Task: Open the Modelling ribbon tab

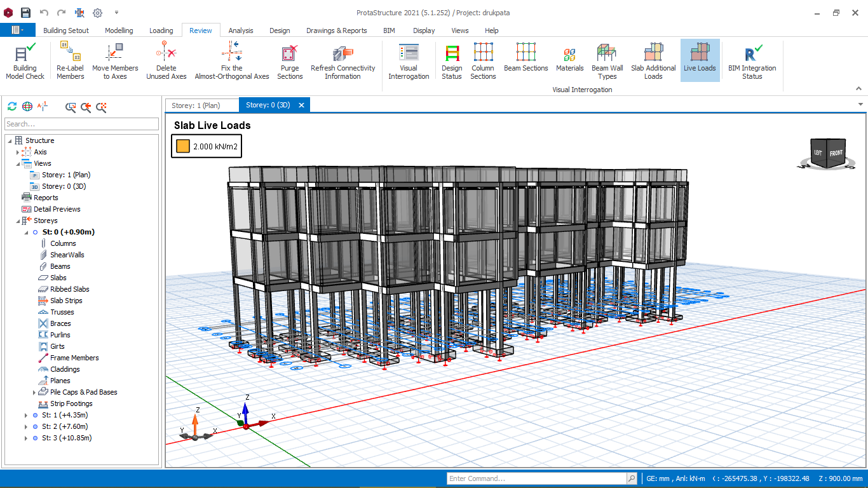Action: 119,30
